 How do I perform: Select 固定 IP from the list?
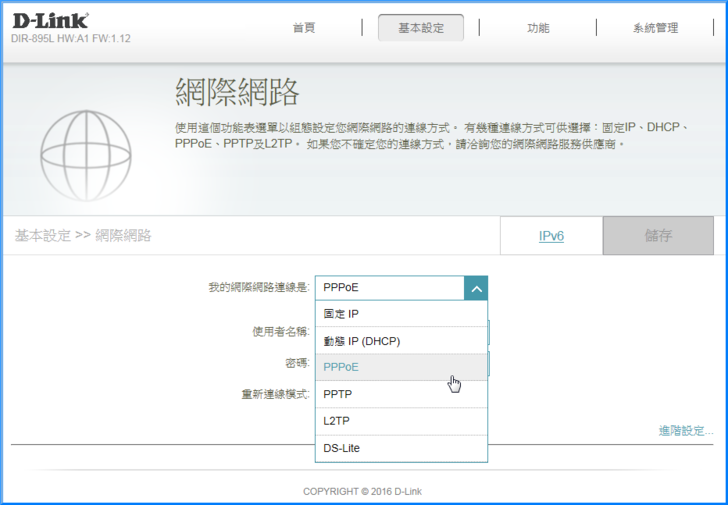click(401, 314)
